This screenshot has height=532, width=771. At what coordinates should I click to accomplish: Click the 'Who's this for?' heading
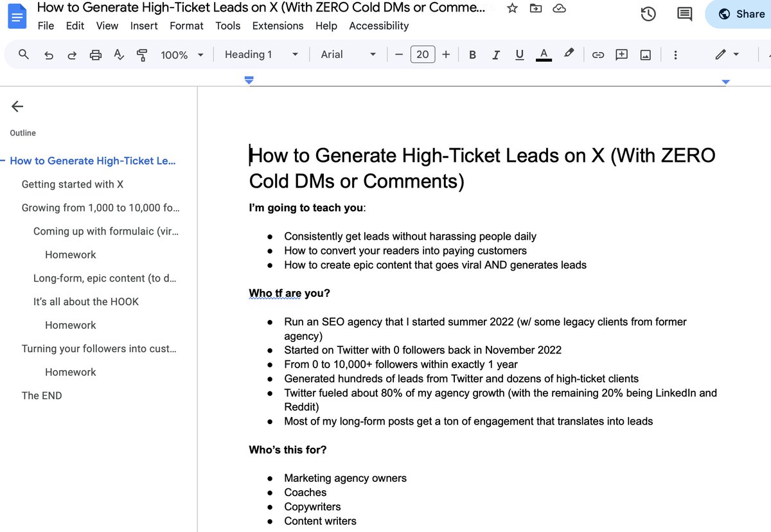click(x=288, y=450)
